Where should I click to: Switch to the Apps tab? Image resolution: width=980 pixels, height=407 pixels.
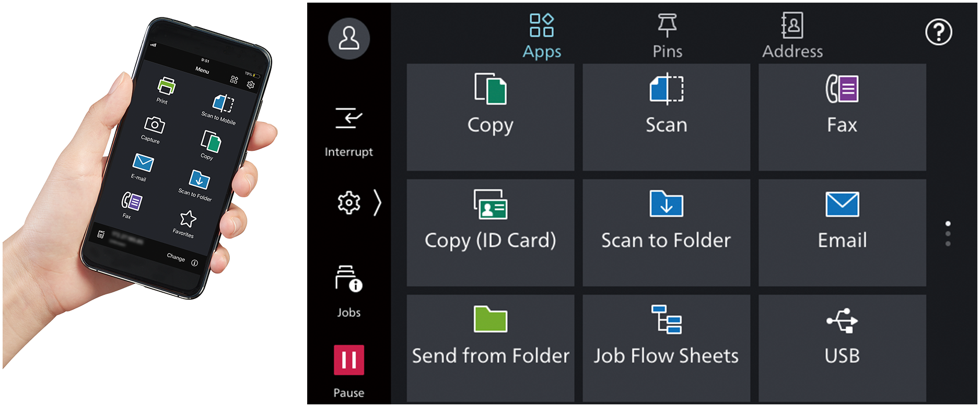[x=542, y=35]
